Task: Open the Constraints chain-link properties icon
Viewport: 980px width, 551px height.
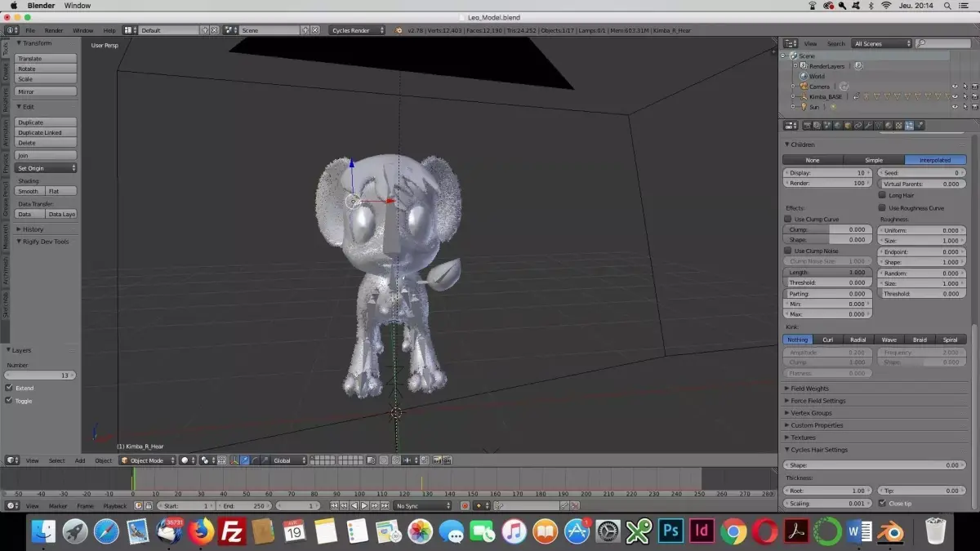Action: [858, 125]
